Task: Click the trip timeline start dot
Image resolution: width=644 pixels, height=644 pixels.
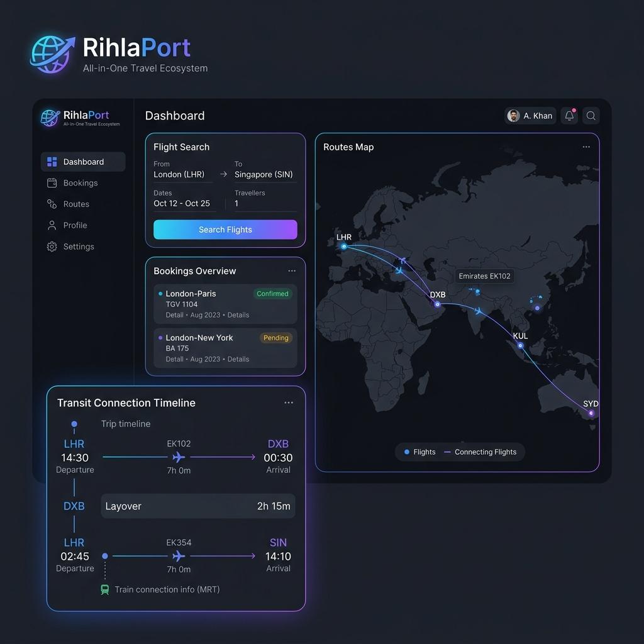Action: tap(74, 424)
